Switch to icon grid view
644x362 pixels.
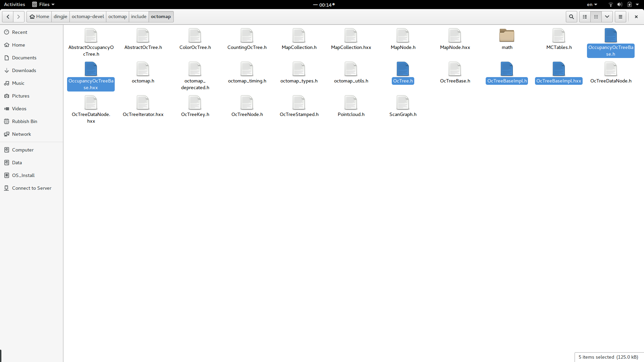(x=596, y=16)
